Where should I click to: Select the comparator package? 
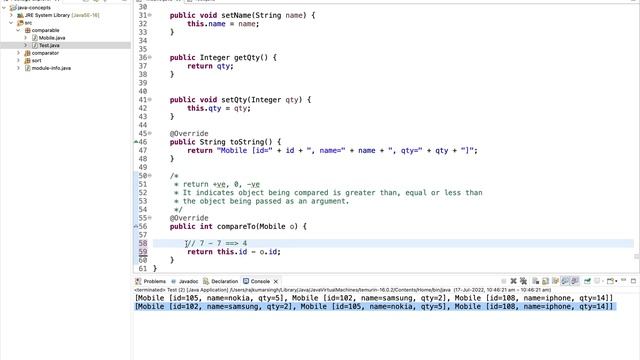[45, 53]
